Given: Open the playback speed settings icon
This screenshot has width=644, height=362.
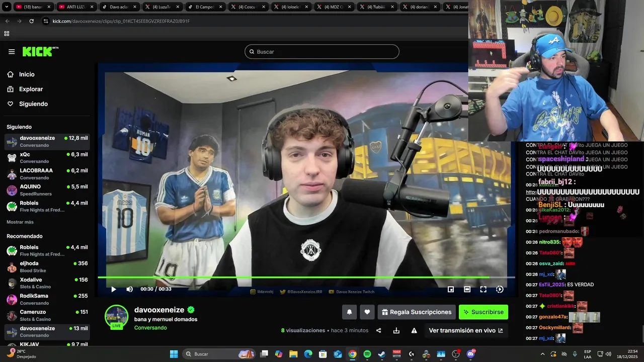Looking at the screenshot, I should tap(500, 289).
